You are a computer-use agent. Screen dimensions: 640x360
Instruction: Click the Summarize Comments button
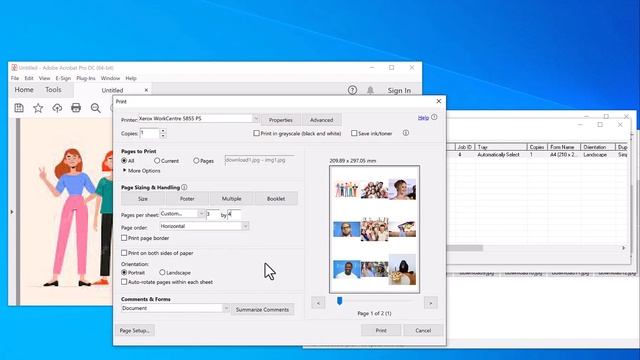[x=262, y=309]
